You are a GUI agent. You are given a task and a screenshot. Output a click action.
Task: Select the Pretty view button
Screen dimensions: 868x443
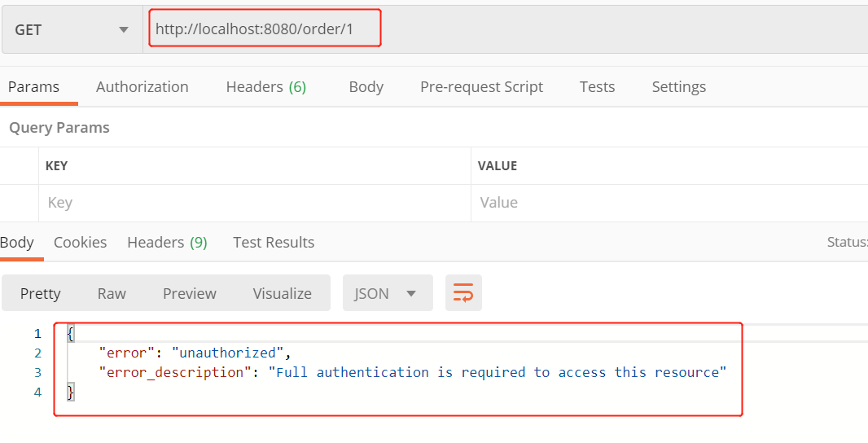click(x=41, y=293)
